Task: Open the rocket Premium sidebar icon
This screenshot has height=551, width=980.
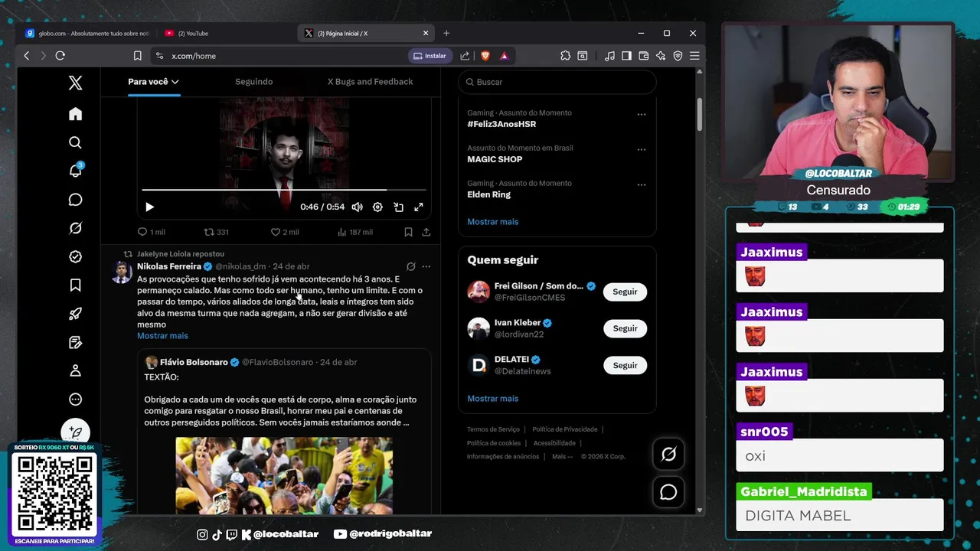Action: click(x=75, y=314)
